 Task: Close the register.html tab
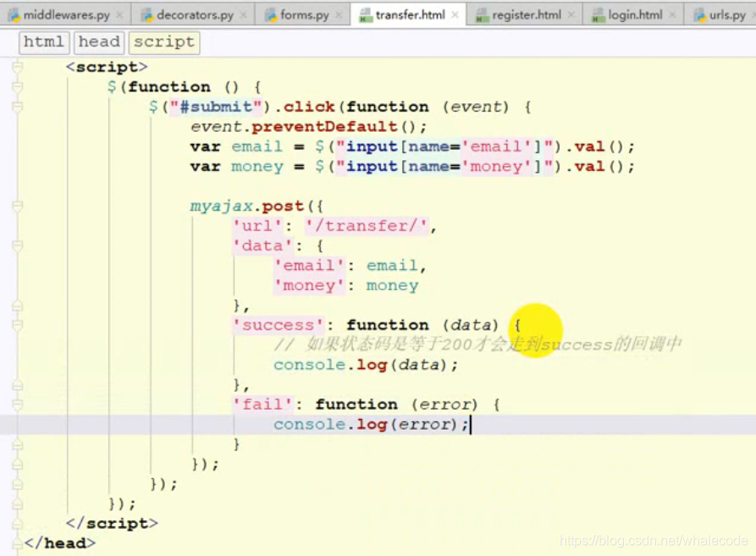tap(571, 15)
